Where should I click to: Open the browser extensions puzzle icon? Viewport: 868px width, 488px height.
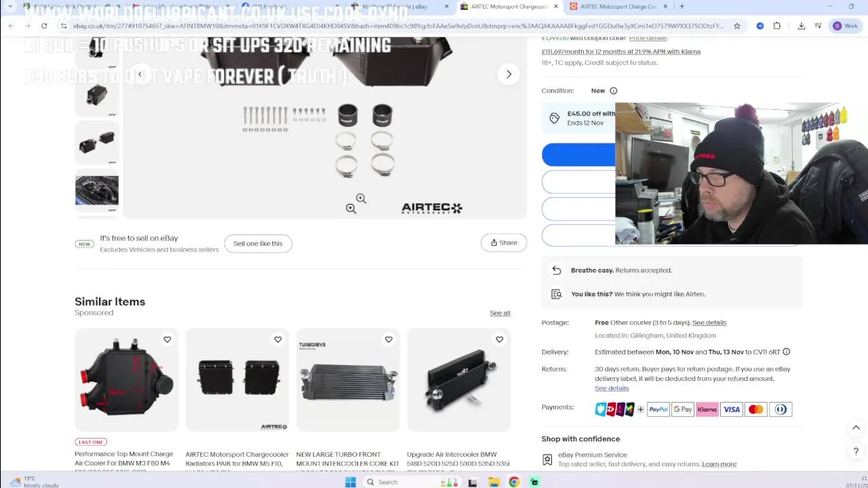[x=777, y=26]
